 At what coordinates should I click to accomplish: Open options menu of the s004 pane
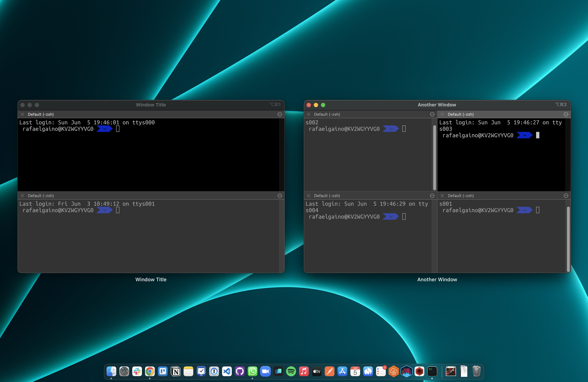tap(432, 196)
